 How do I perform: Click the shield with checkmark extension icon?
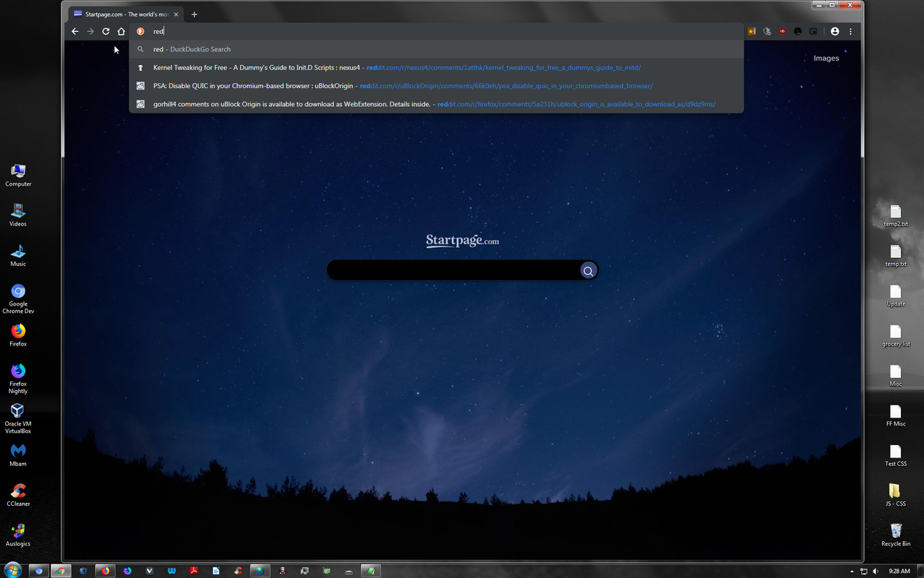click(x=767, y=31)
